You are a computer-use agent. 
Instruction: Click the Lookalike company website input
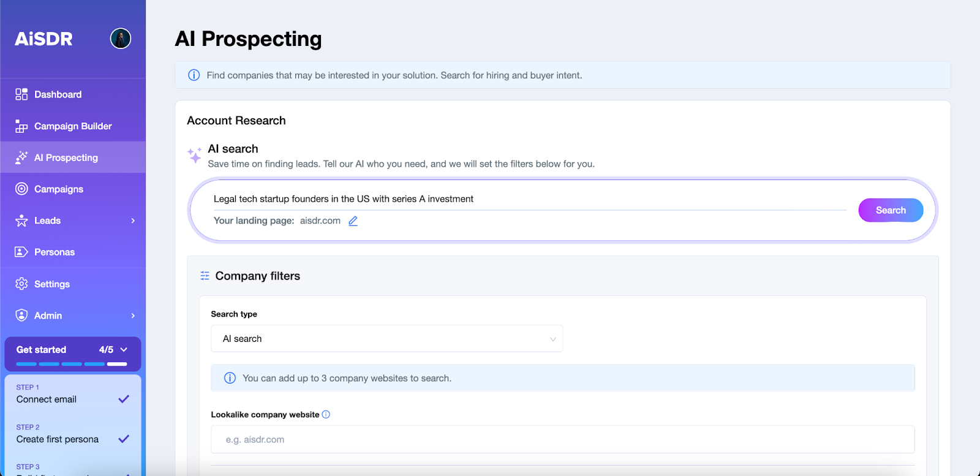(x=563, y=439)
